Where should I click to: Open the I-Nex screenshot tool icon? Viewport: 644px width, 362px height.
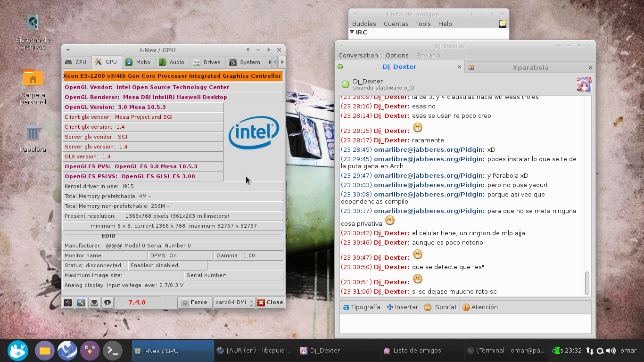(x=68, y=303)
